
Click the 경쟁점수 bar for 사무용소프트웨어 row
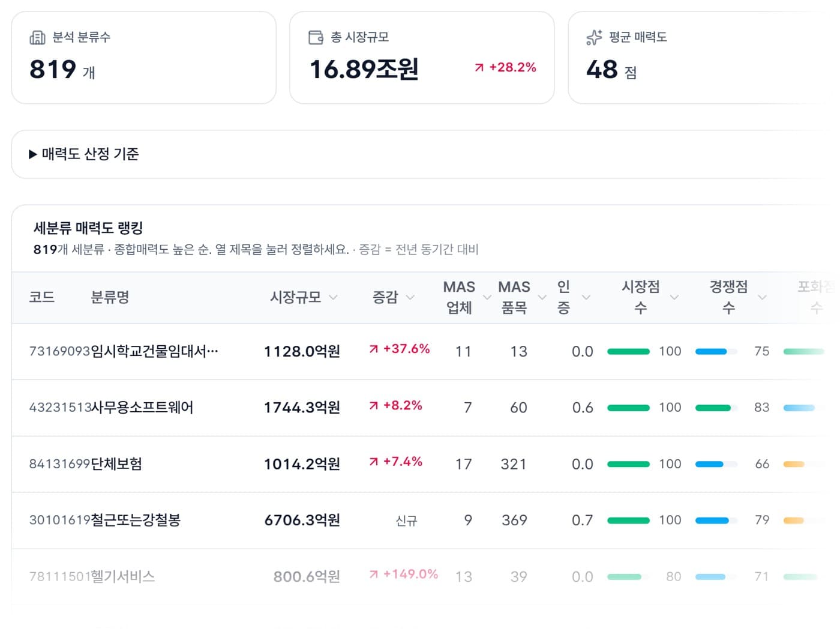[716, 408]
